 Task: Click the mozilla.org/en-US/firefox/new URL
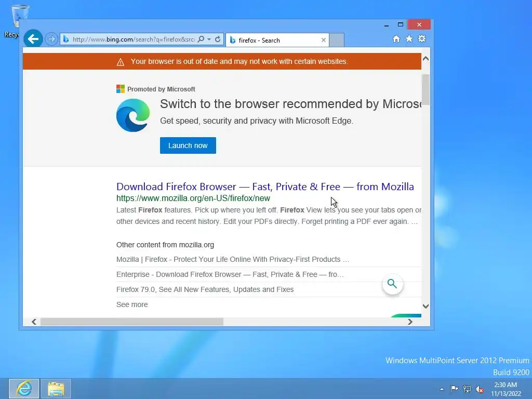pos(193,198)
